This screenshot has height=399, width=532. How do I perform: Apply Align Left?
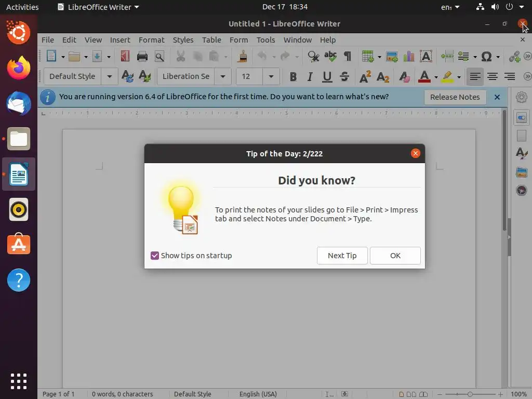click(x=475, y=77)
